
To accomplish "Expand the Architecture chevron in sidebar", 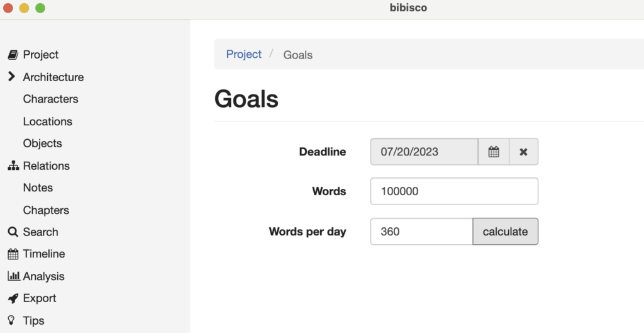I will (12, 77).
